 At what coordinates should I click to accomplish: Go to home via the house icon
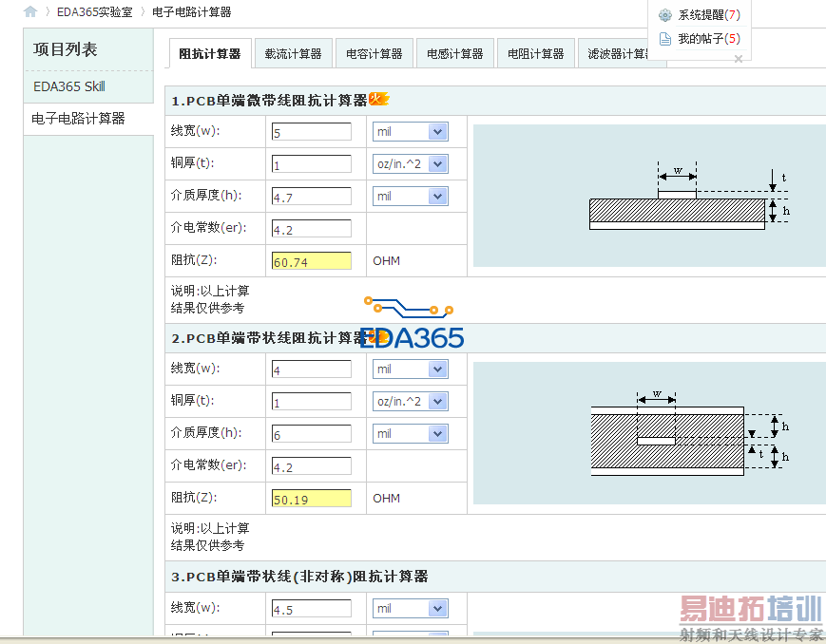(x=30, y=11)
